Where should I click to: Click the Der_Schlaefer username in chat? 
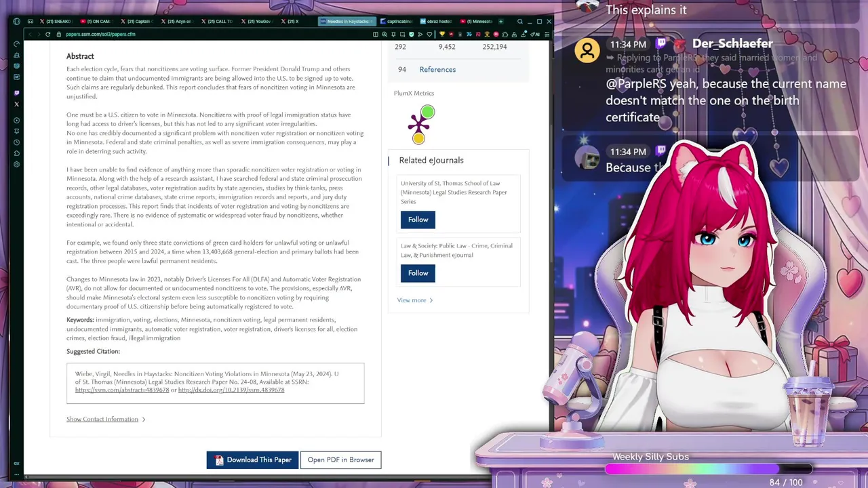(732, 43)
